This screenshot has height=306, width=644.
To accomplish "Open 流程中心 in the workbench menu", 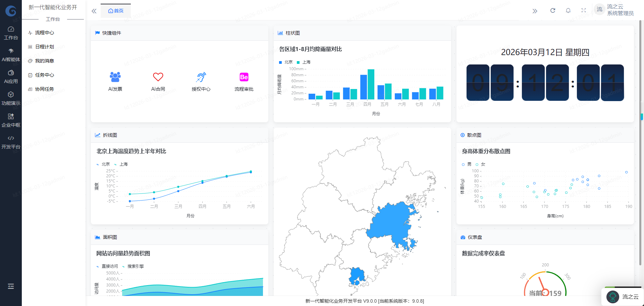I will pyautogui.click(x=45, y=33).
